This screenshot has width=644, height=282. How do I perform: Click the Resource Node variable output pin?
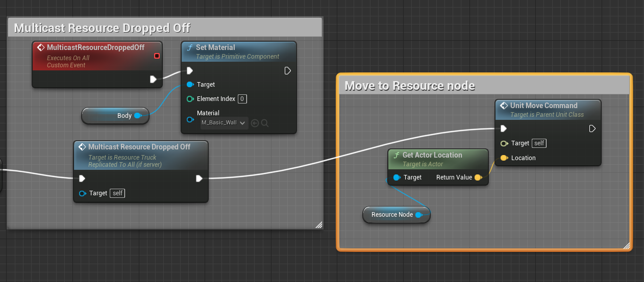[419, 215]
